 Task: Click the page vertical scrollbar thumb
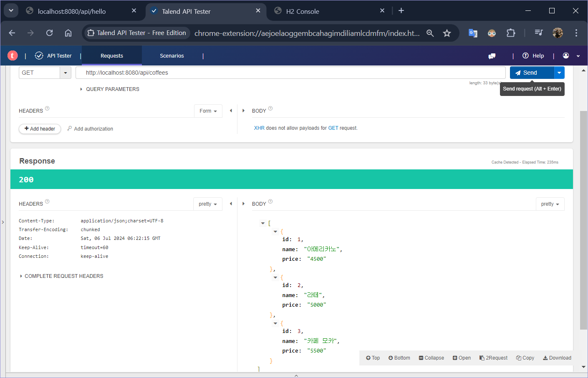click(x=583, y=220)
